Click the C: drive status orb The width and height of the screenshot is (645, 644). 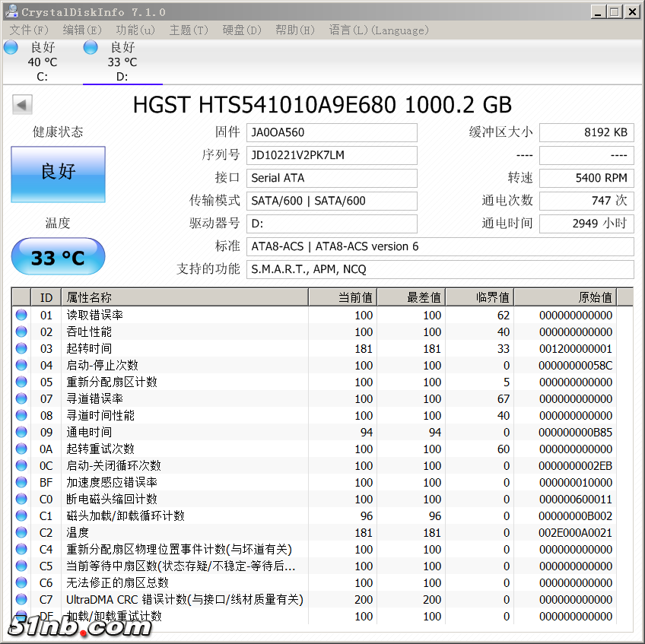(x=11, y=48)
